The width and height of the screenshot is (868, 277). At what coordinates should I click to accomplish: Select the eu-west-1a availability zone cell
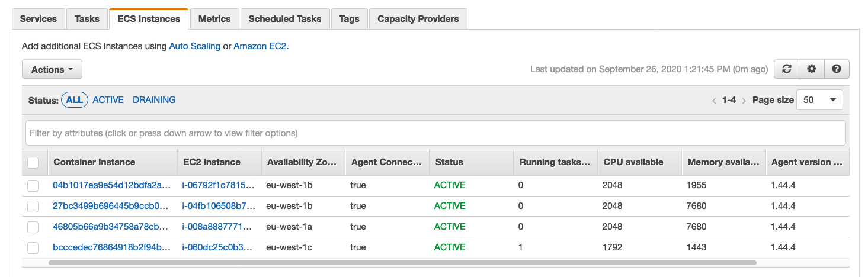coord(290,227)
